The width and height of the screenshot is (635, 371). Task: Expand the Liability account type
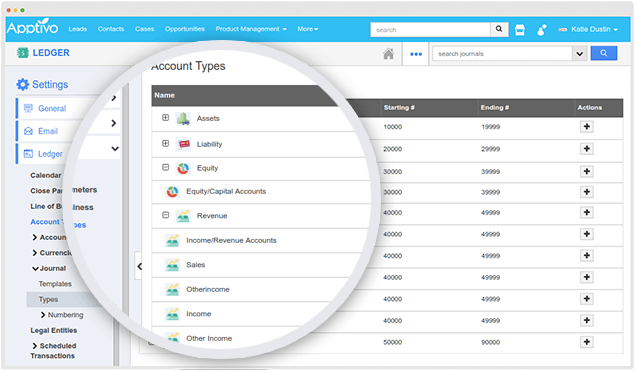click(x=165, y=143)
